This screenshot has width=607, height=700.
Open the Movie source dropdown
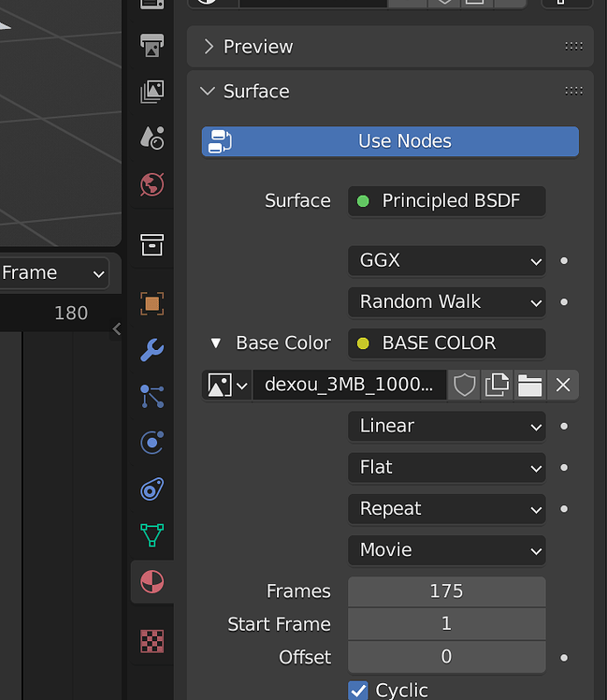447,550
